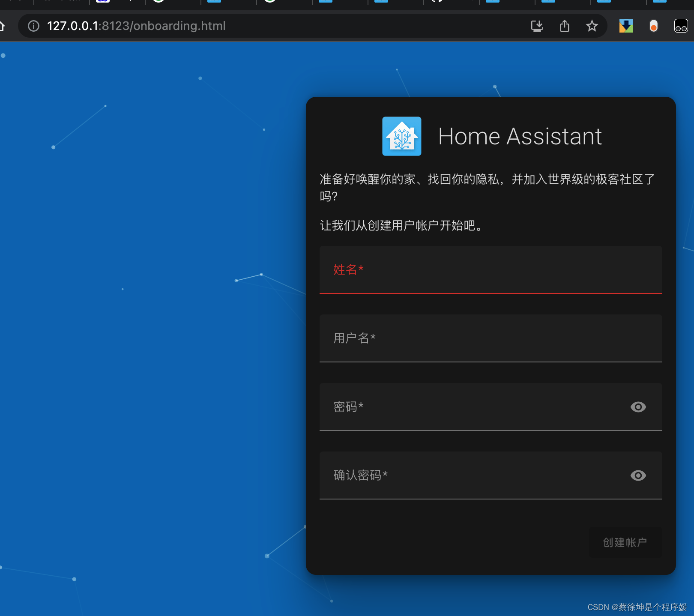Open the downloader extension icon

pos(625,26)
